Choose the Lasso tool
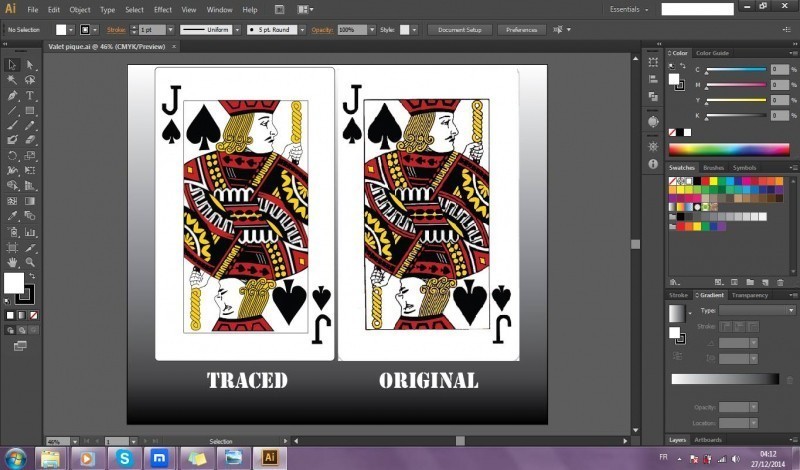 (30, 80)
